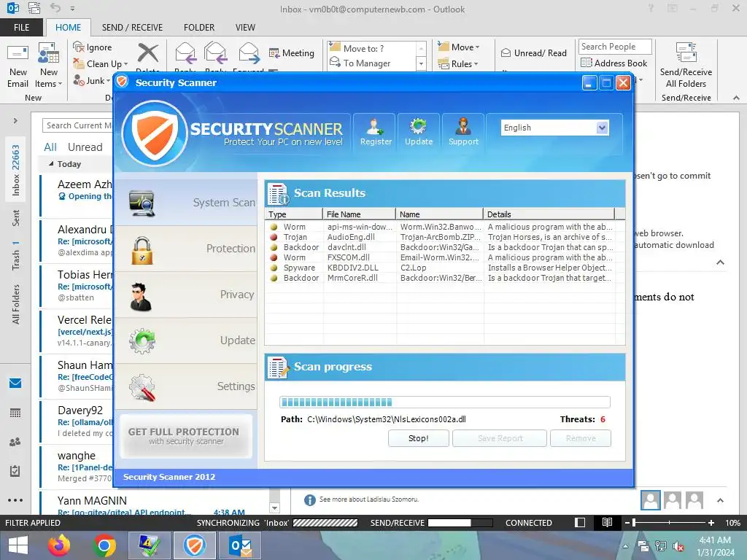The width and height of the screenshot is (747, 560).
Task: Open Firefox from the taskbar
Action: (59, 545)
